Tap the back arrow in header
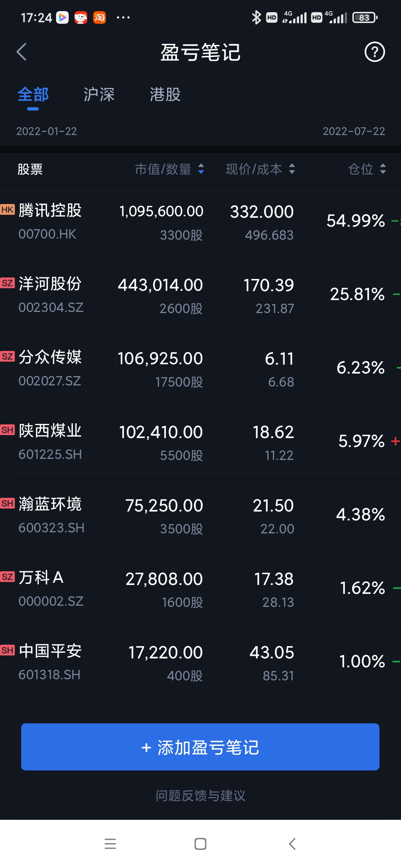The image size is (401, 868). tap(22, 52)
